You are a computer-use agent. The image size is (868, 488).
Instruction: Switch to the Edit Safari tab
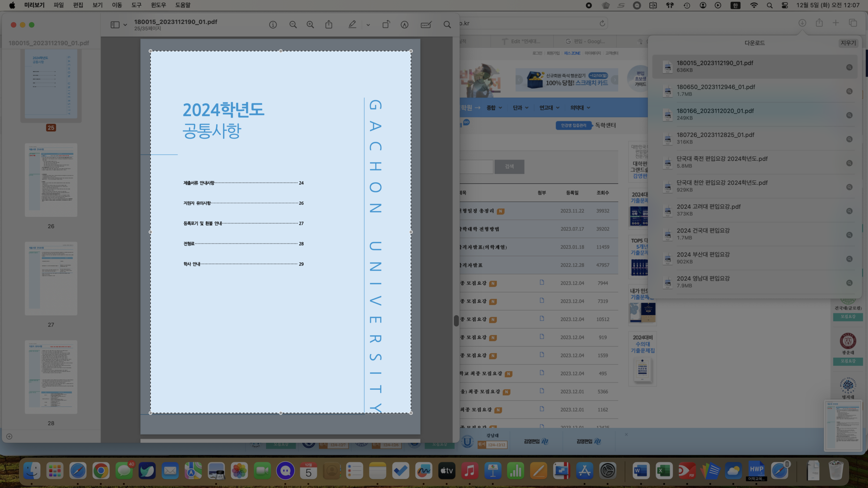pos(522,41)
